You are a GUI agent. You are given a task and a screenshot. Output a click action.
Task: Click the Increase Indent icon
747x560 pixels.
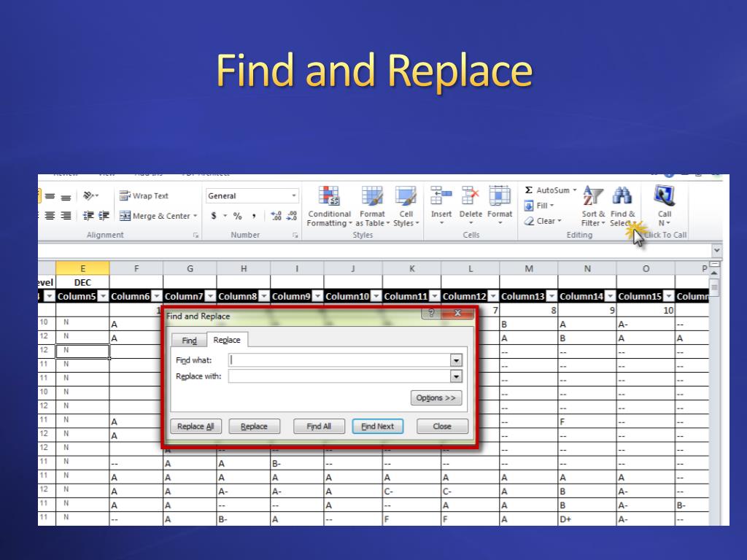(x=104, y=216)
